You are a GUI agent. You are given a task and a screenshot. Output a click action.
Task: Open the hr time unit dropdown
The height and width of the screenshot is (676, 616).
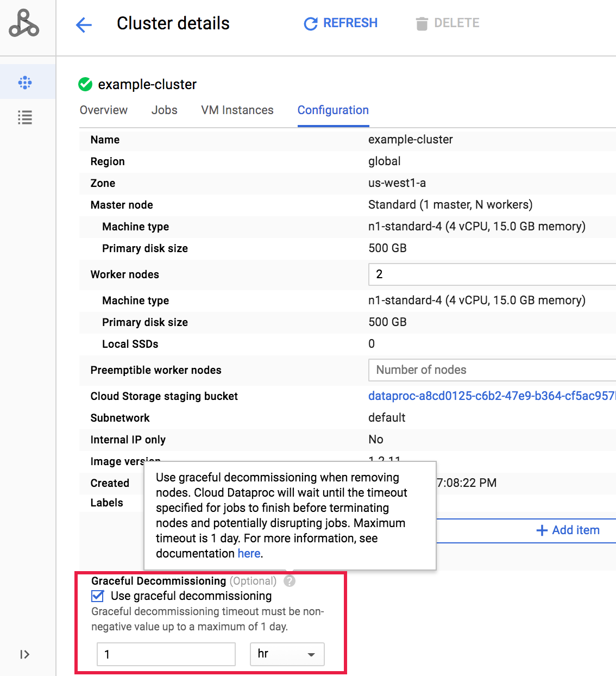pos(287,654)
